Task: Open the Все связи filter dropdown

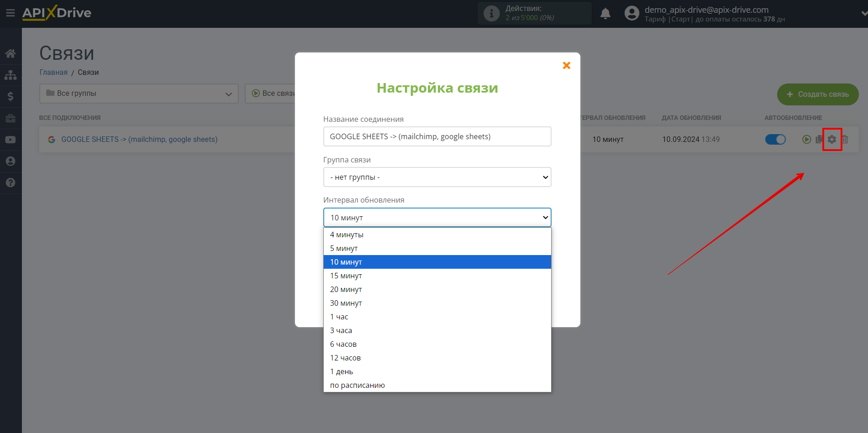Action: click(271, 94)
